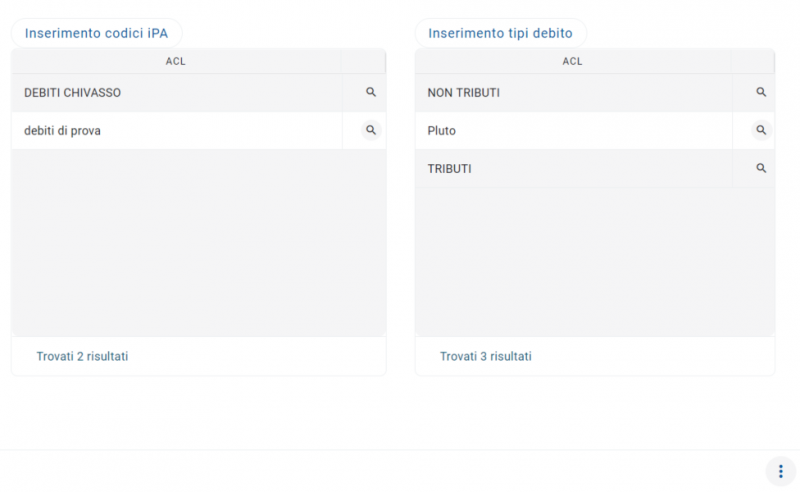
Task: Click the magnifier icon beside Pluto
Action: (x=761, y=130)
